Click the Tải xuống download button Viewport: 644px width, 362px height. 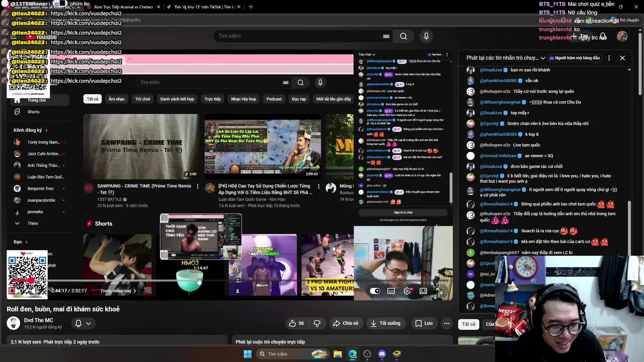(385, 323)
